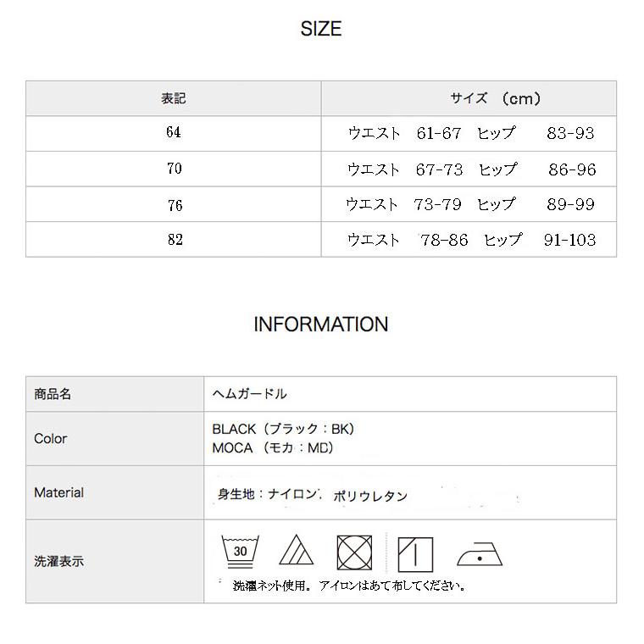Click the 30-degree wash tub icon
644x644 pixels.
[241, 552]
